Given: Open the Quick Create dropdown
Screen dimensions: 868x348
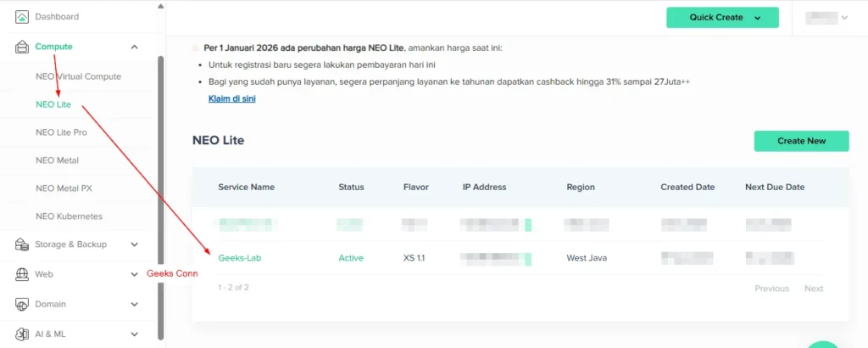Looking at the screenshot, I should click(x=722, y=17).
